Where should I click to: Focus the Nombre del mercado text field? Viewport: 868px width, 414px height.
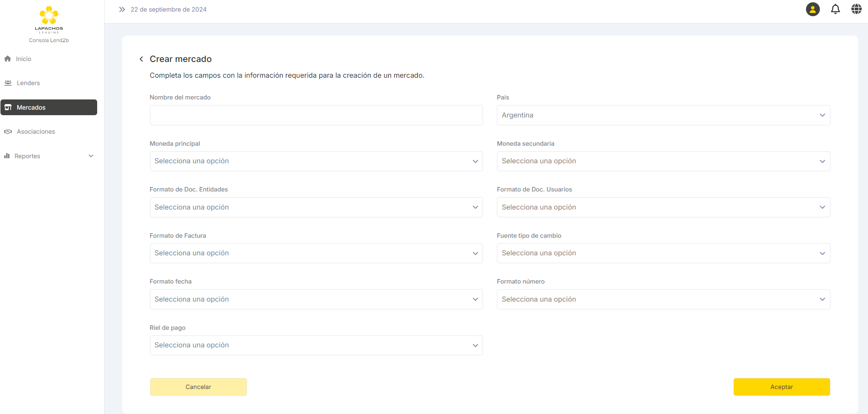[316, 115]
